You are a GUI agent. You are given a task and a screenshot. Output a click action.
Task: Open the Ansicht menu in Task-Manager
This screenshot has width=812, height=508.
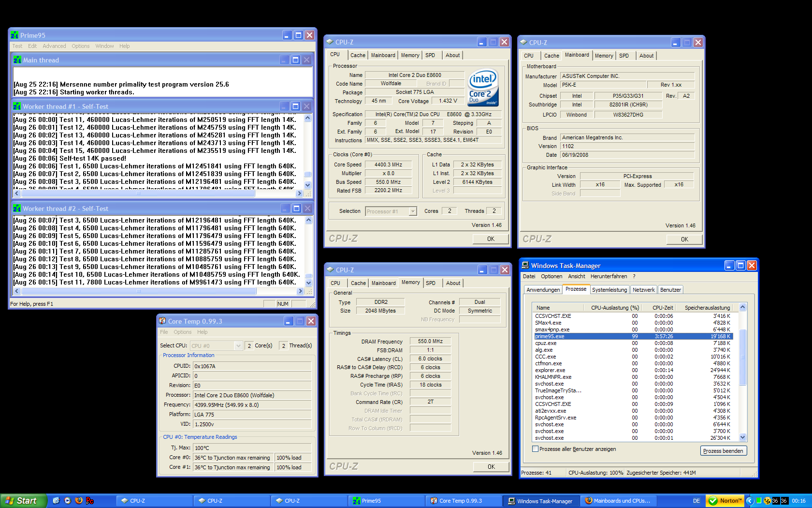pyautogui.click(x=576, y=276)
